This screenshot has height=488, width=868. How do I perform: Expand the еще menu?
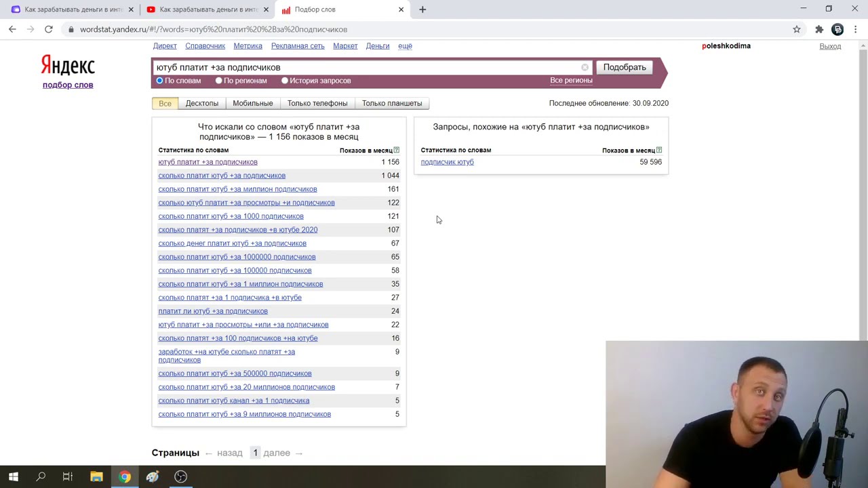coord(405,46)
